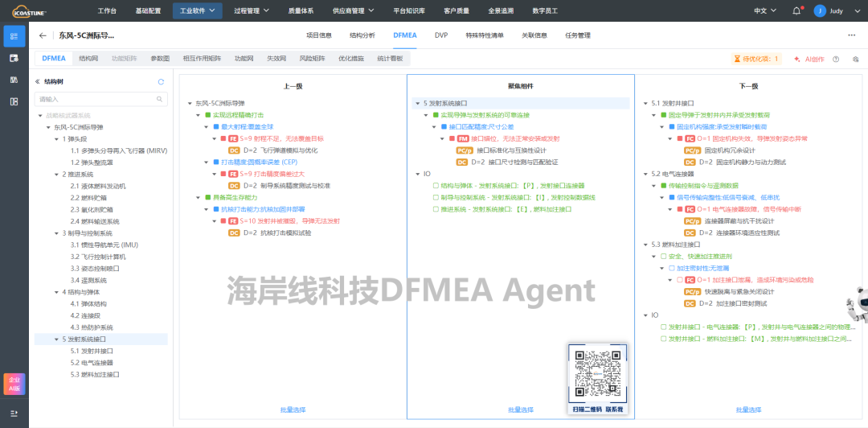Click the AI创作 sparkle button
This screenshot has height=428, width=868.
809,59
